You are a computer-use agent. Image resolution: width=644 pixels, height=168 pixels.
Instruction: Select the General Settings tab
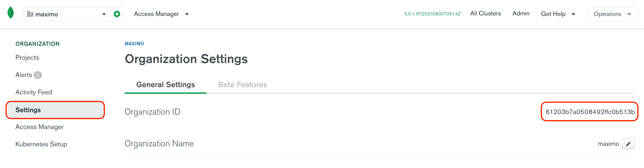pyautogui.click(x=166, y=85)
